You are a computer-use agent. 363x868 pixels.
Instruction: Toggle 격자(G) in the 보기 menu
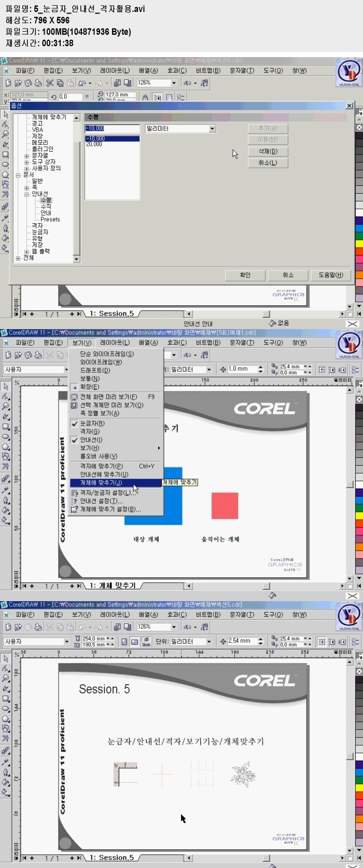116,431
